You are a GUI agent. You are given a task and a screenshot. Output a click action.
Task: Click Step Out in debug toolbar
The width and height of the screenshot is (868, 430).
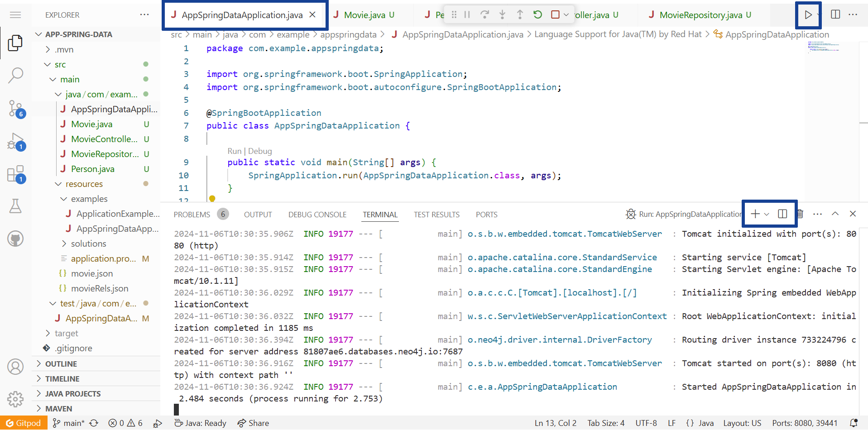[520, 14]
